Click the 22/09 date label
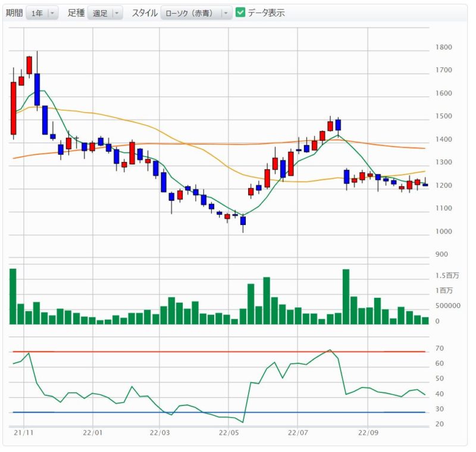The width and height of the screenshot is (476, 452). 368,432
